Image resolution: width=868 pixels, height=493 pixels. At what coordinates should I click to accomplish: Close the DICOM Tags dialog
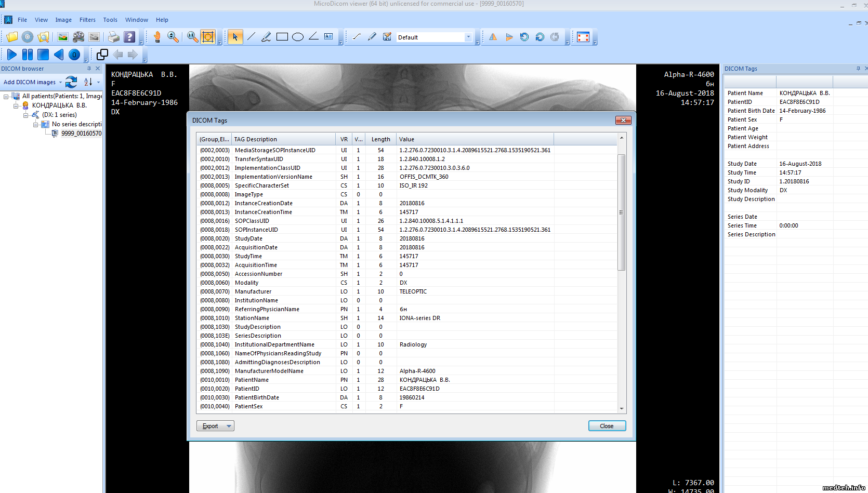[x=607, y=426]
